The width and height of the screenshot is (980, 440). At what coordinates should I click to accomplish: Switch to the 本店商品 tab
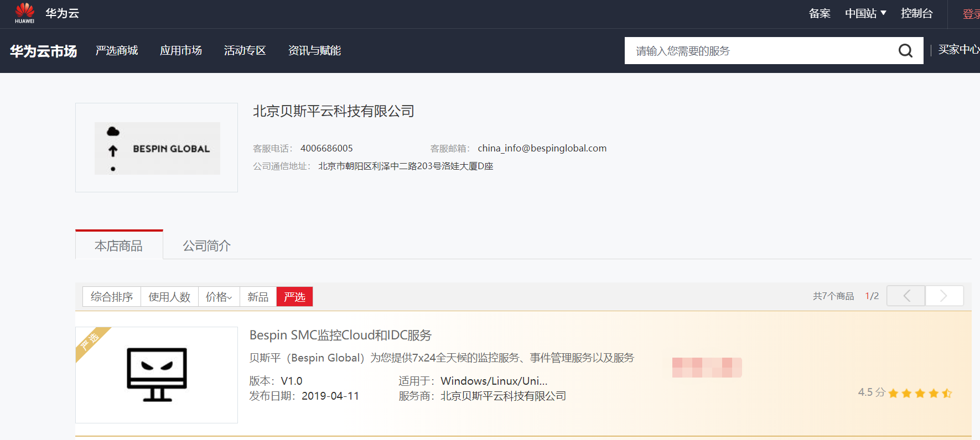(119, 245)
